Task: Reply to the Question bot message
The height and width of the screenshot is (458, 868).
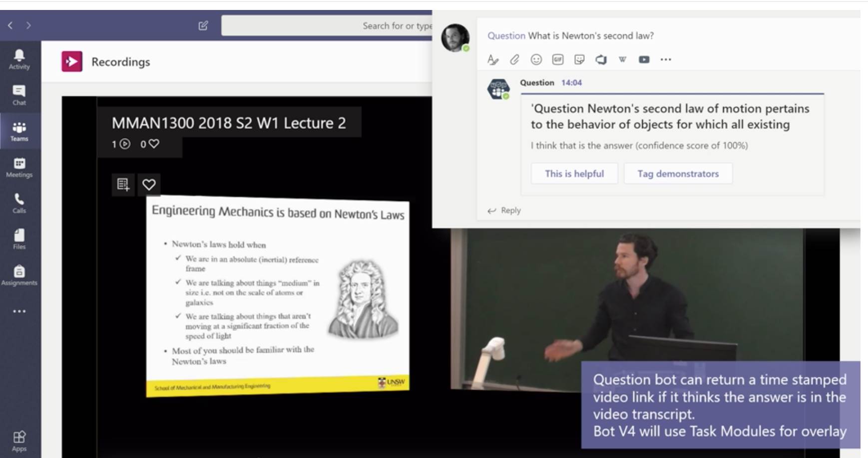Action: click(504, 210)
